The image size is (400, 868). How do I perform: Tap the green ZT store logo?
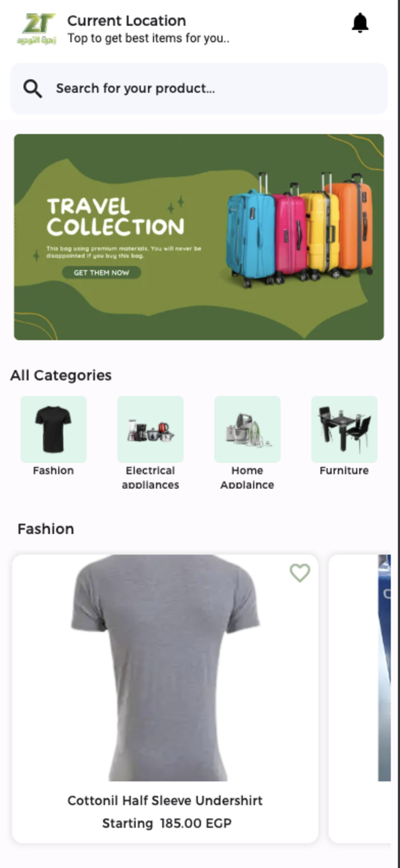(37, 29)
